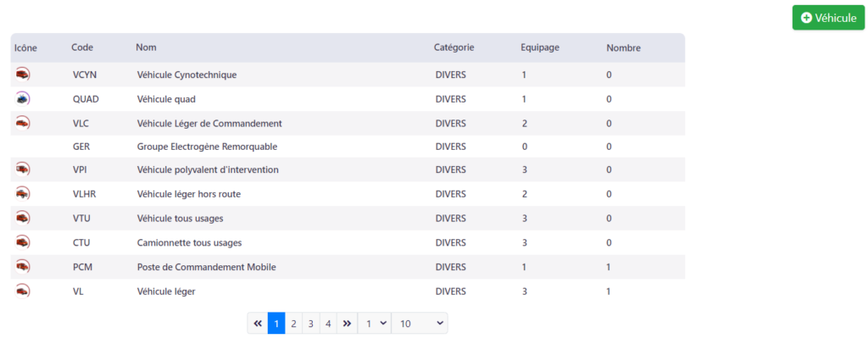Go to last page with double-right arrow

coord(347,324)
